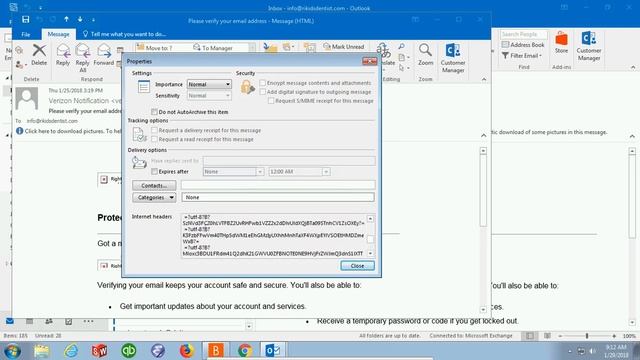Enable the Expires after checkbox
This screenshot has height=360, width=640.
(154, 171)
